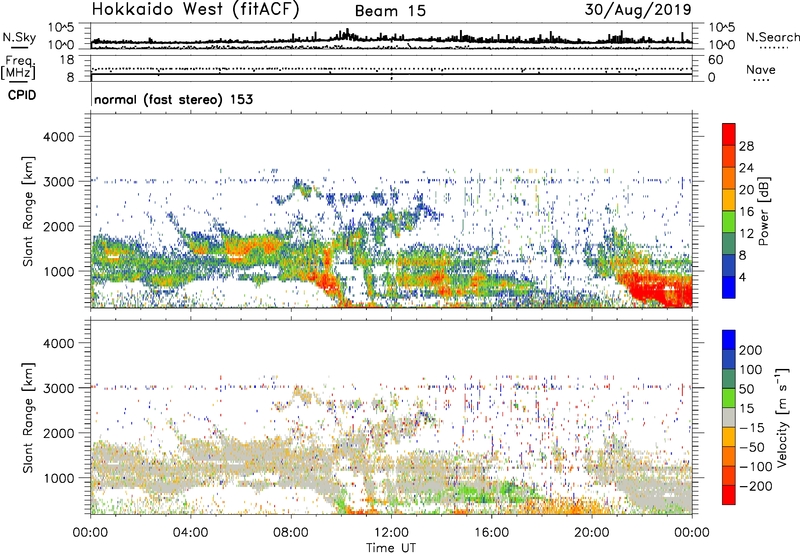This screenshot has width=800, height=554.
Task: Click the "60" Nave tick label
Action: [715, 60]
